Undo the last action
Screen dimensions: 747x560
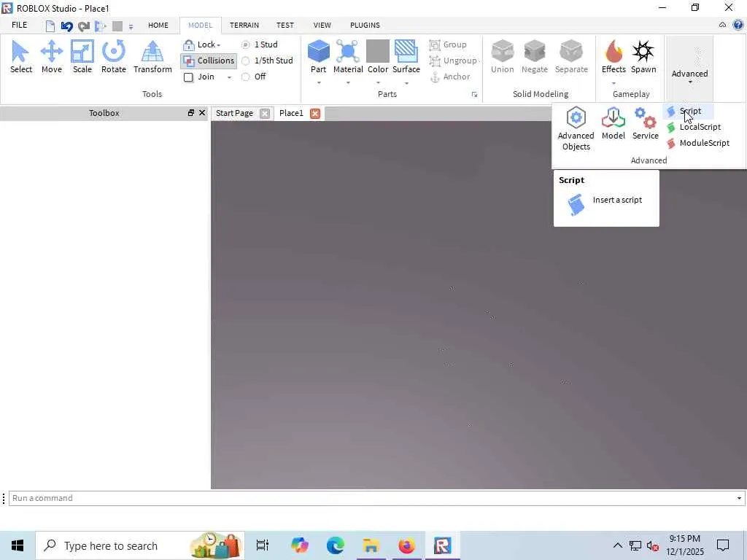66,26
